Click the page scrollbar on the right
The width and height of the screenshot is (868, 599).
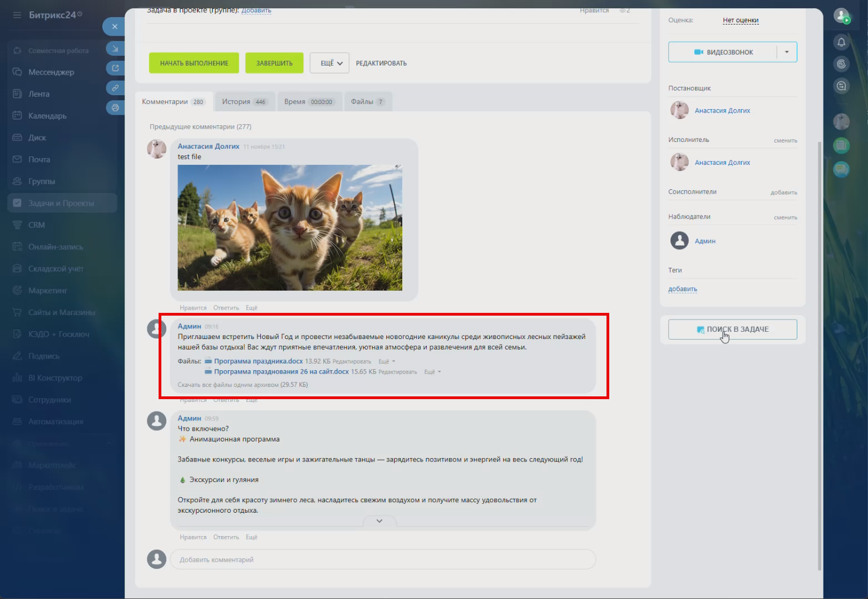coord(820,356)
